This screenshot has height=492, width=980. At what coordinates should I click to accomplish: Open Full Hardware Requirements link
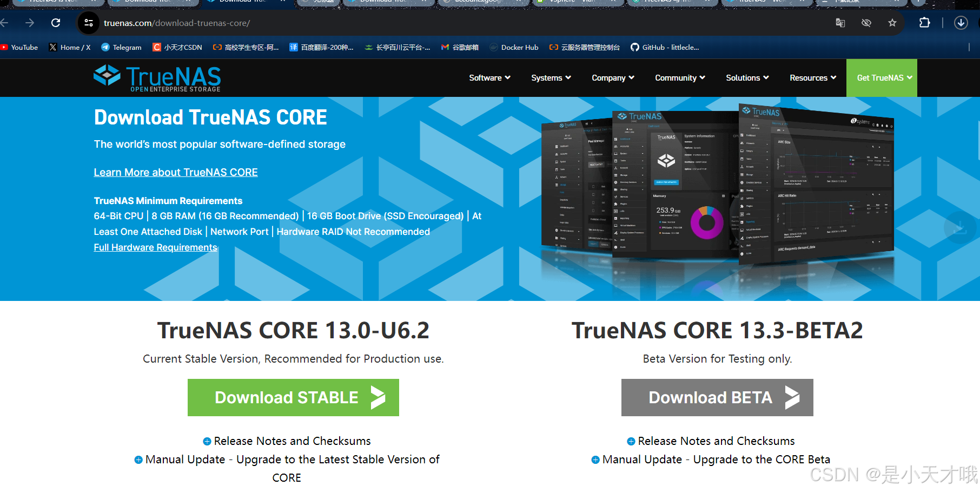point(155,247)
